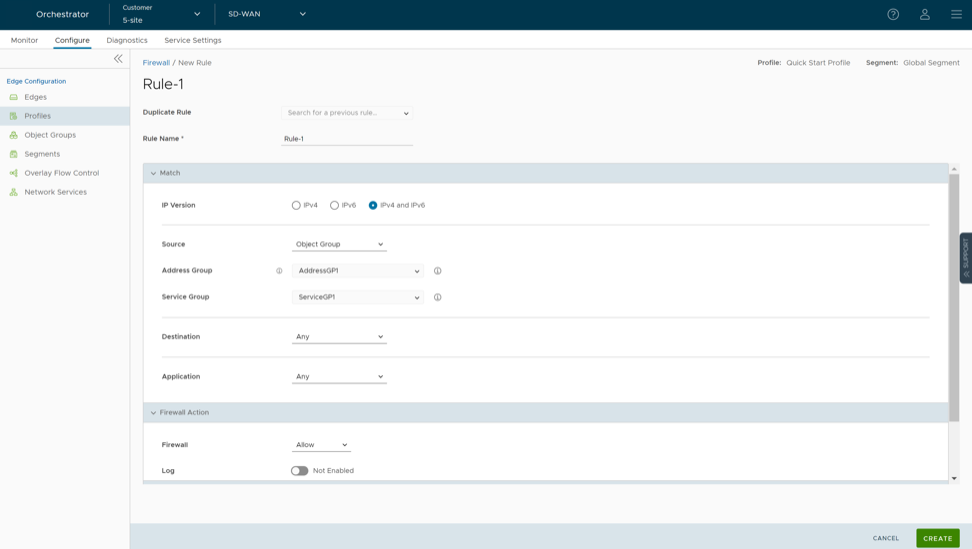Open the Source Object Group dropdown
Viewport: 972px width, 549px height.
click(339, 244)
